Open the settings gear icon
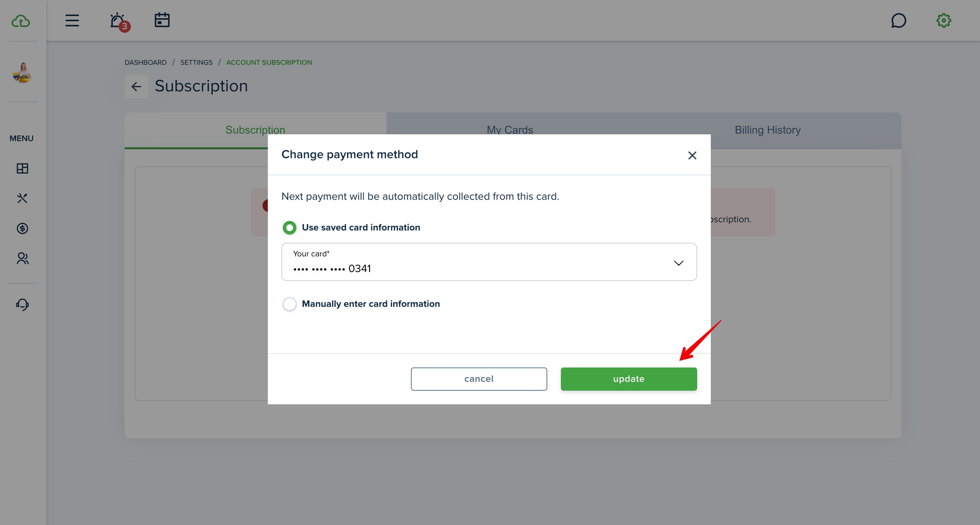 coord(944,20)
